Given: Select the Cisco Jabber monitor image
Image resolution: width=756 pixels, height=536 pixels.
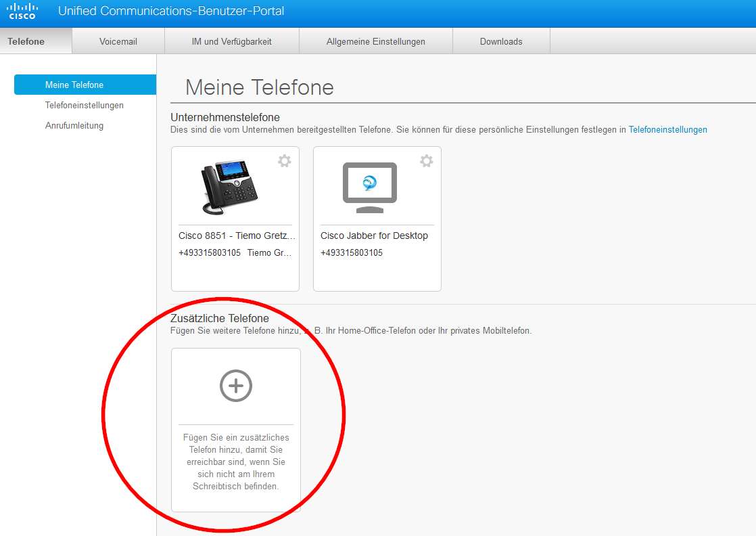Looking at the screenshot, I should (370, 187).
